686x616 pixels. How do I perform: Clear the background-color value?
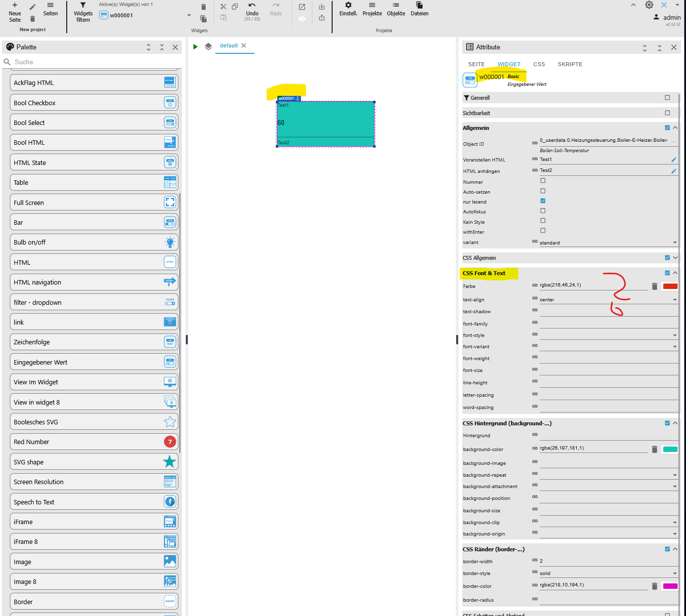coord(654,450)
